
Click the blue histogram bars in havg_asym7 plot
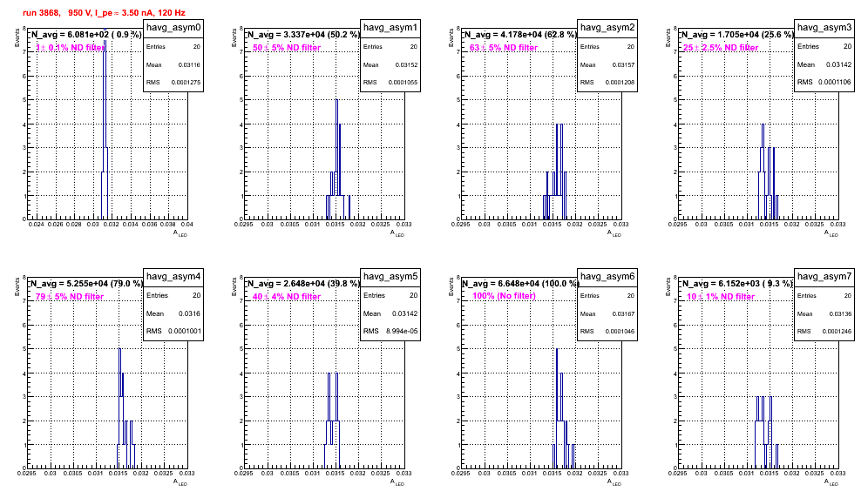point(767,432)
